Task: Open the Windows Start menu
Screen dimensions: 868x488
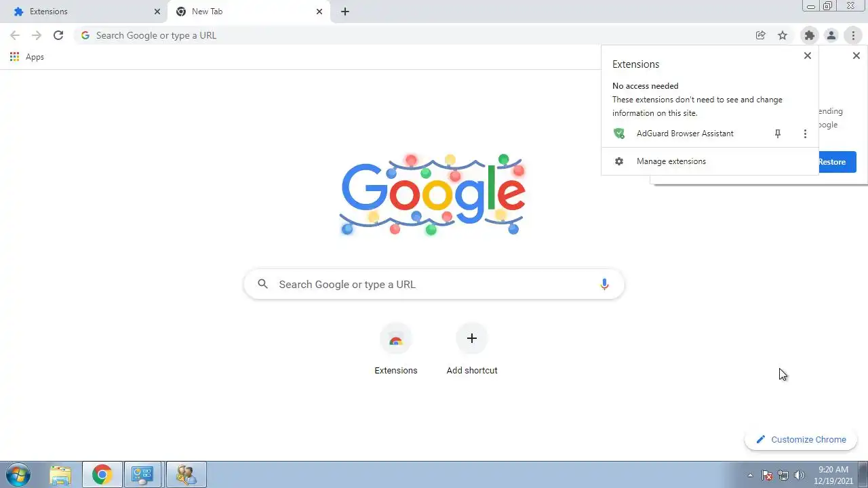Action: coord(18,474)
